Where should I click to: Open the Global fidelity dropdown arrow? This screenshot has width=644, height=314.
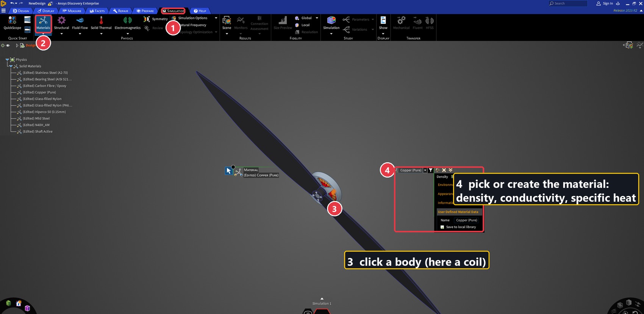[317, 18]
